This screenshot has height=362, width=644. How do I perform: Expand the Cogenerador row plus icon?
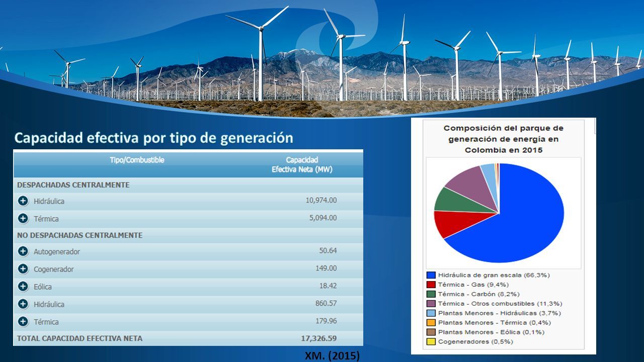23,268
